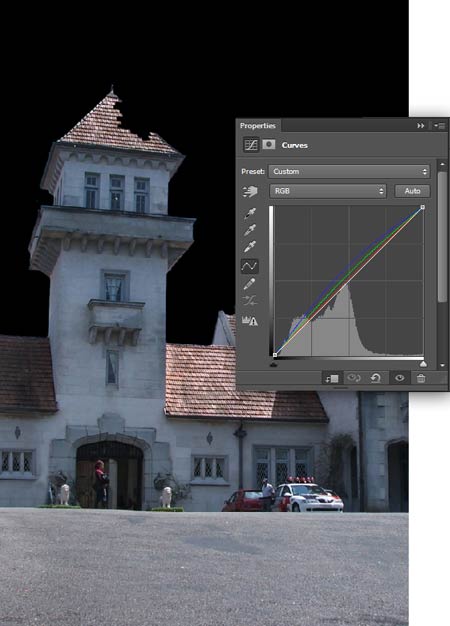Activate the on-image targeted adjustment hand tool
The image size is (450, 626).
coord(250,192)
